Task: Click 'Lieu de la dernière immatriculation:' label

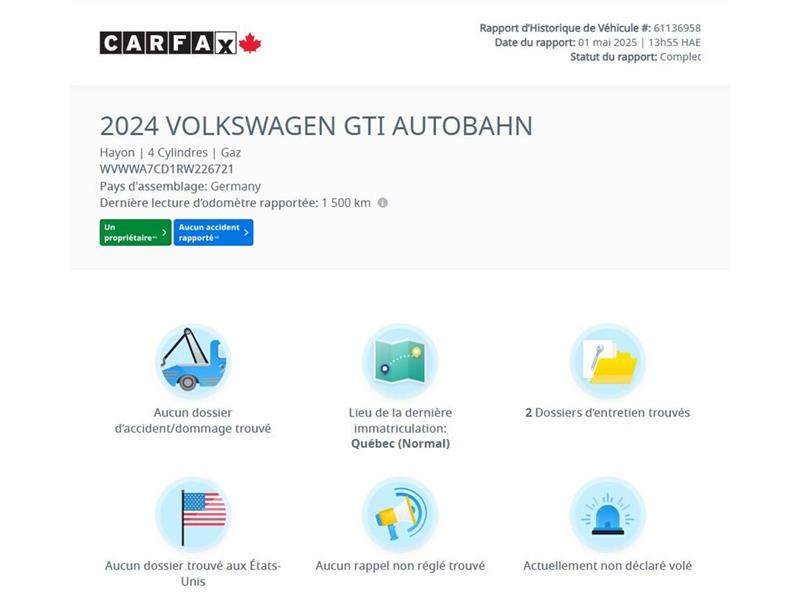Action: pyautogui.click(x=400, y=420)
